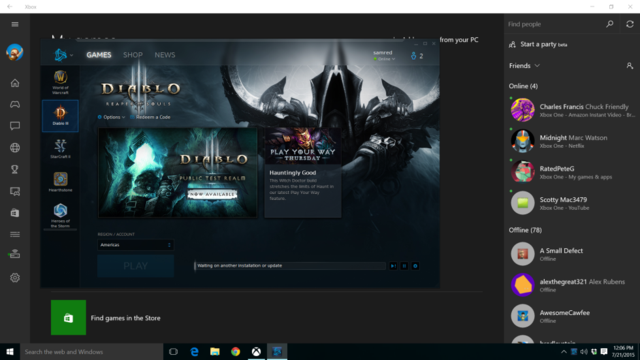
Task: Click the Find people search icon
Action: coord(609,24)
